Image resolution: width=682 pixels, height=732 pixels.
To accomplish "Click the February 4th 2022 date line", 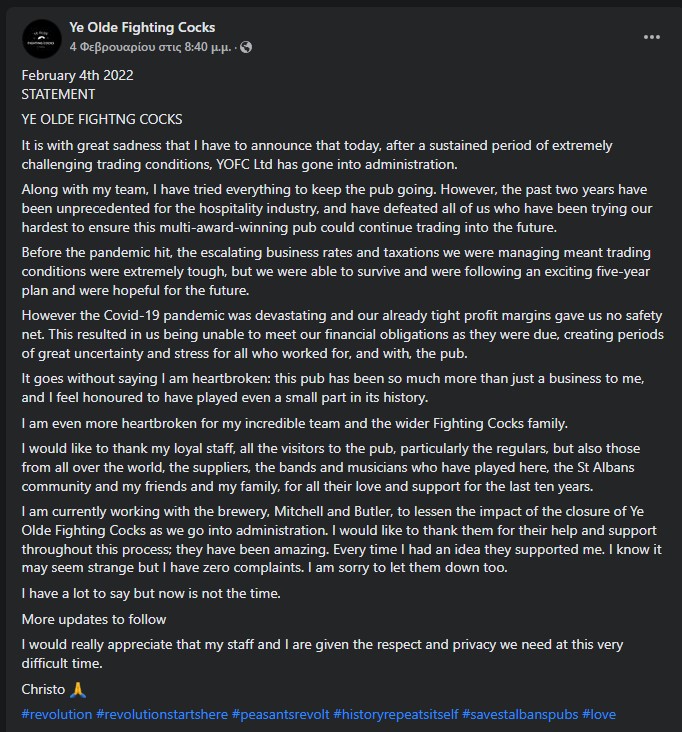I will 77,75.
